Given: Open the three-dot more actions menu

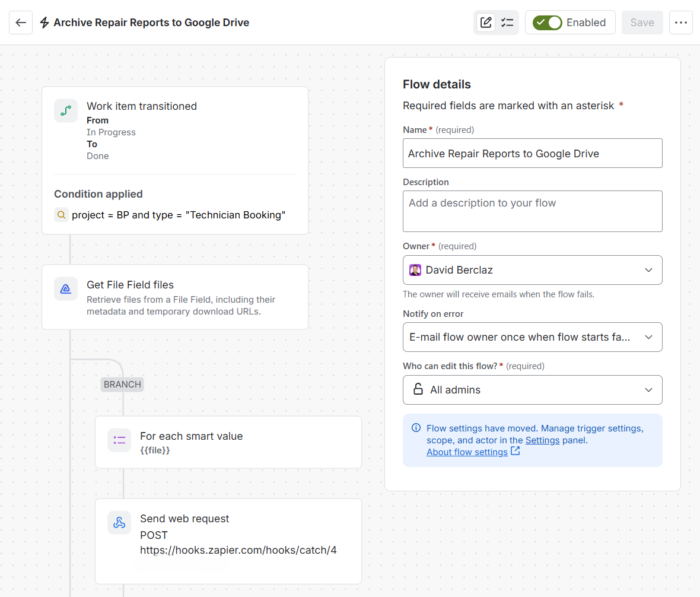Looking at the screenshot, I should (x=681, y=23).
